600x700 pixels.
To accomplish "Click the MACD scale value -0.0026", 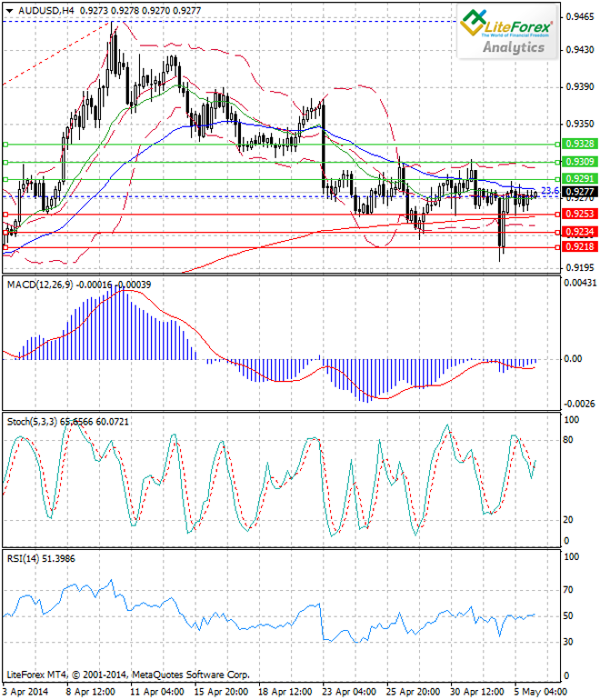I will (x=580, y=404).
